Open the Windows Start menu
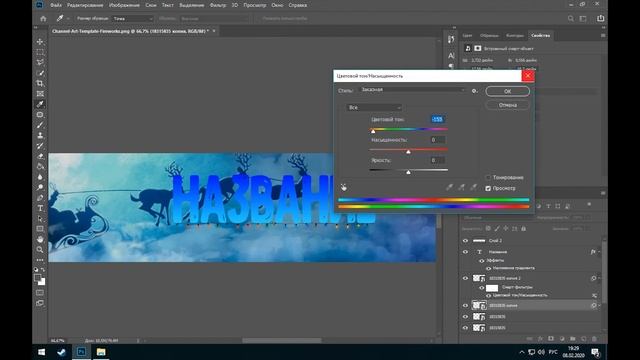This screenshot has width=640, height=360. (x=42, y=352)
